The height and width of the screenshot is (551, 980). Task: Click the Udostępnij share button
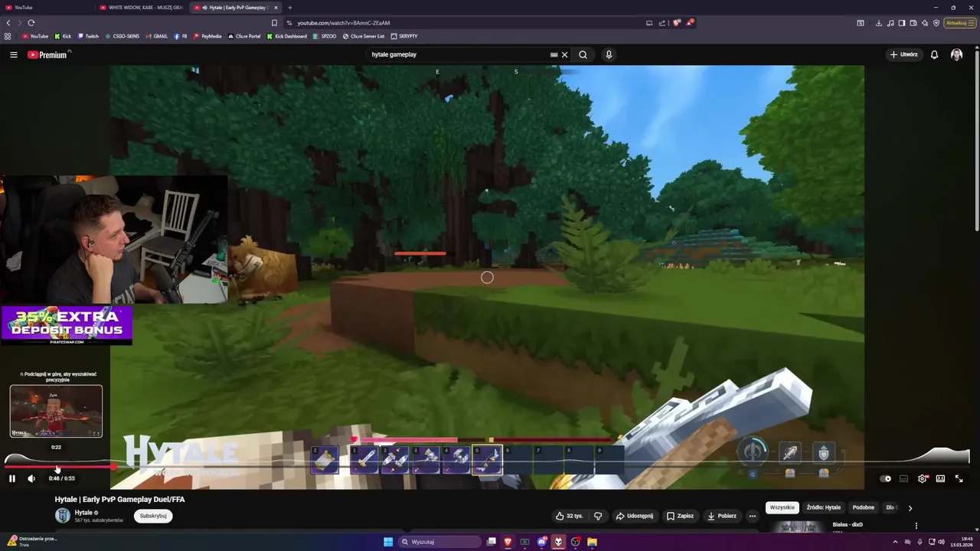click(x=635, y=516)
